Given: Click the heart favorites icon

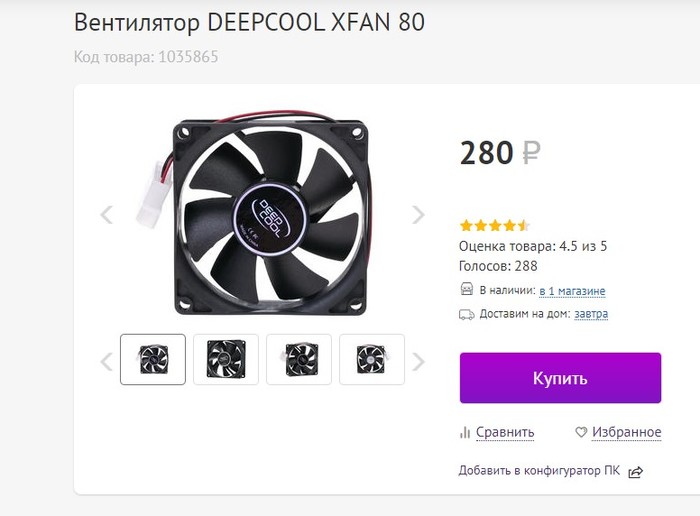Looking at the screenshot, I should (581, 433).
